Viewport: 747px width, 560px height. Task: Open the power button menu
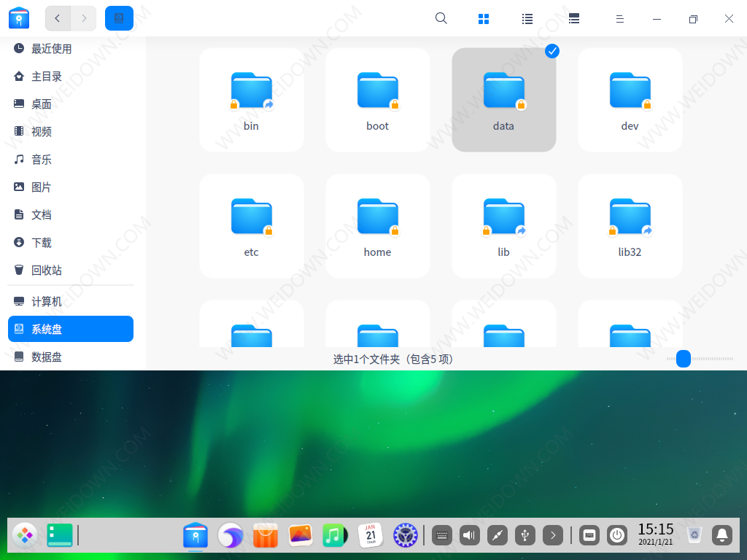click(x=617, y=535)
